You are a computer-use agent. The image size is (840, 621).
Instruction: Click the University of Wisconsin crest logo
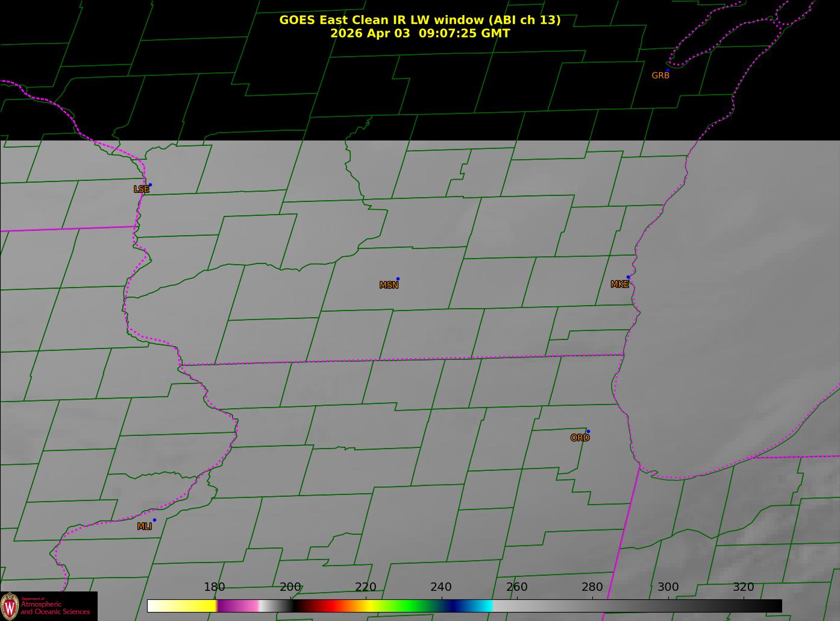[10, 606]
